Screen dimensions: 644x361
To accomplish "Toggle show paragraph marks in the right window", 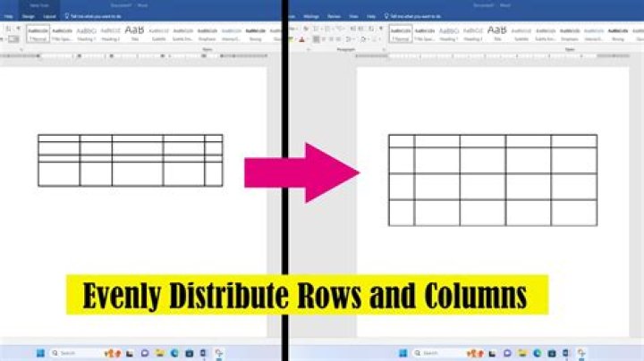I will coord(381,29).
